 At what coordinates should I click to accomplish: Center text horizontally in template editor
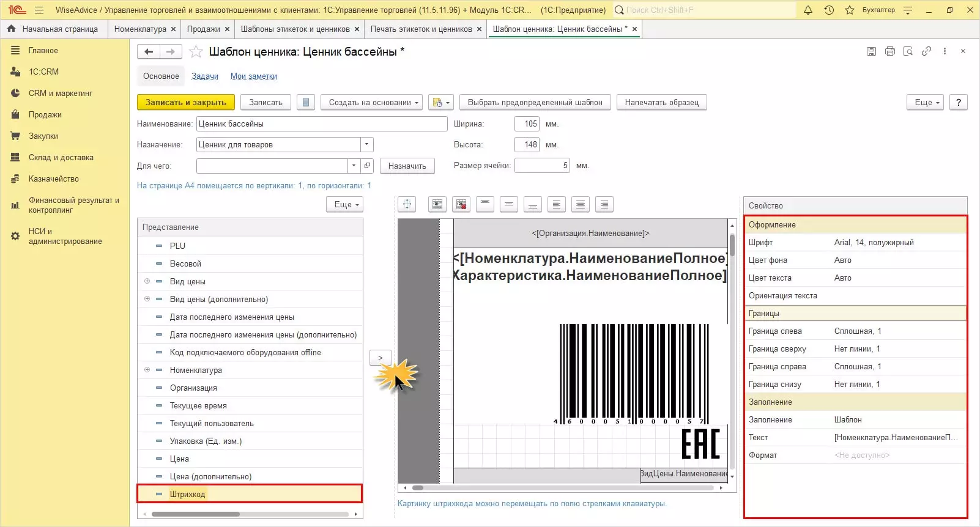click(581, 204)
